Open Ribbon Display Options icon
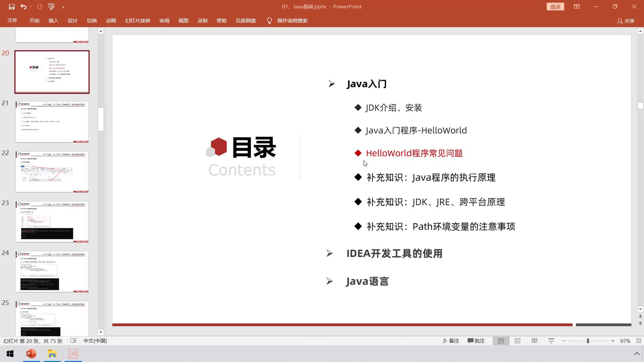 [577, 6]
